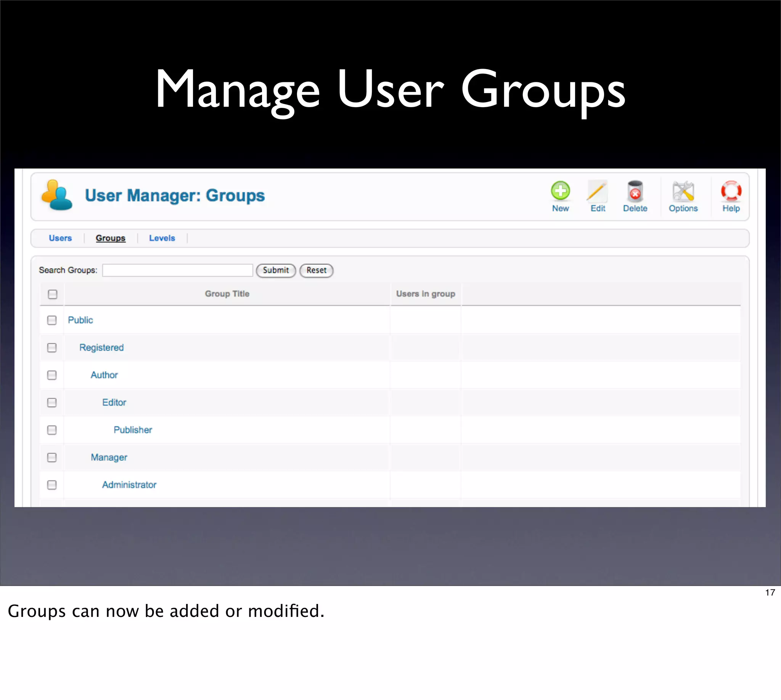Check the Registered group checkbox
The width and height of the screenshot is (781, 700).
pos(52,348)
